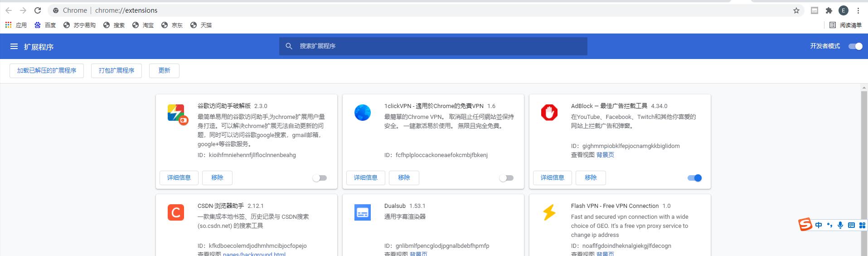Viewport: 868px width, 256px height.
Task: Click Sogou voice input microphone icon
Action: click(x=840, y=225)
